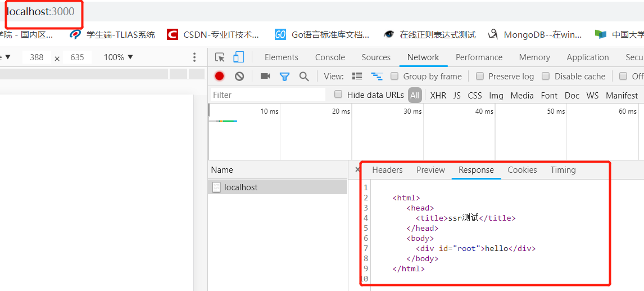Viewport: 644px width, 291px height.
Task: Filter requests by Doc
Action: click(572, 96)
